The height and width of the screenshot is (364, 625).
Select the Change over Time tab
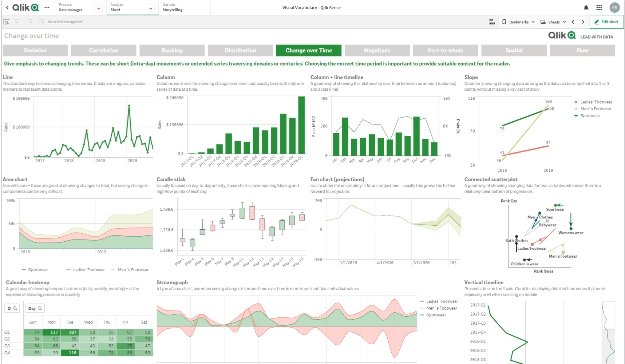(x=309, y=51)
